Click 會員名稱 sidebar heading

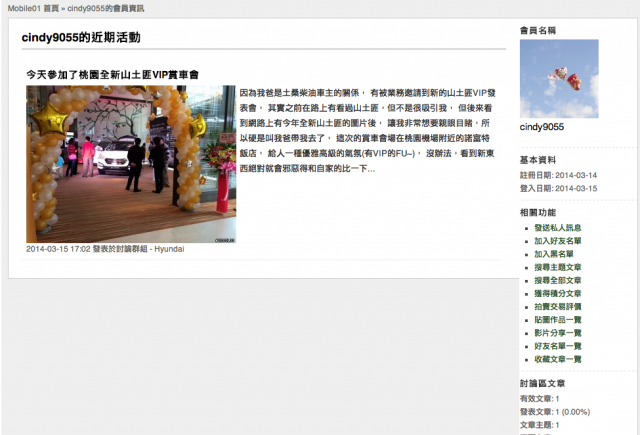point(538,30)
